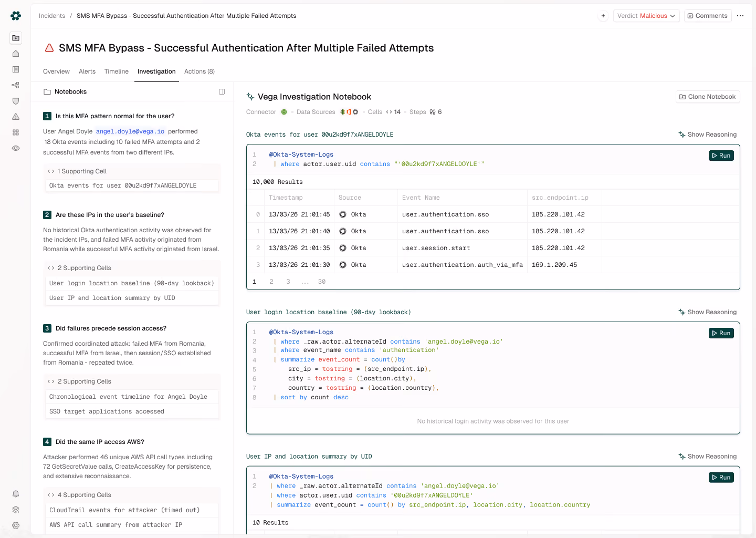Open the eye monitoring sidebar icon
The width and height of the screenshot is (756, 538).
16,148
